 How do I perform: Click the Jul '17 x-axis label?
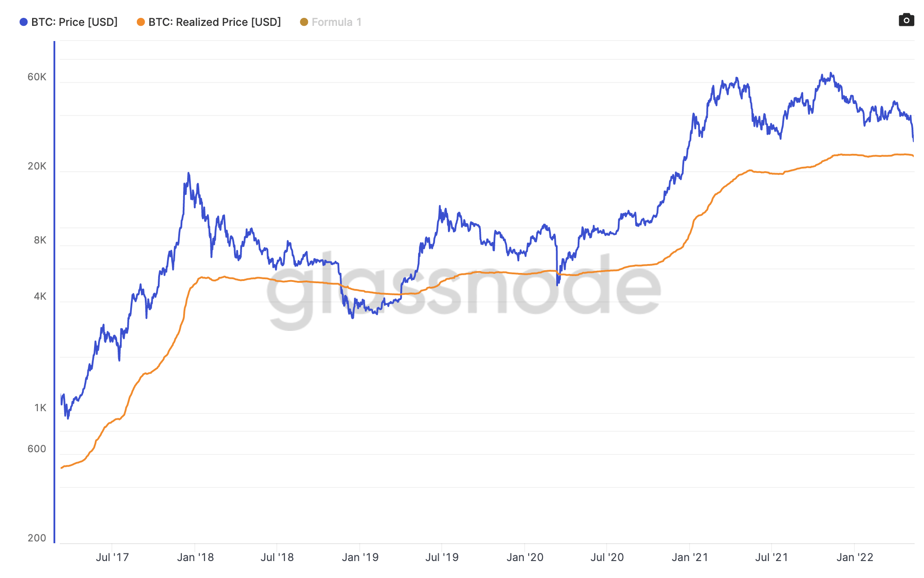pyautogui.click(x=112, y=557)
